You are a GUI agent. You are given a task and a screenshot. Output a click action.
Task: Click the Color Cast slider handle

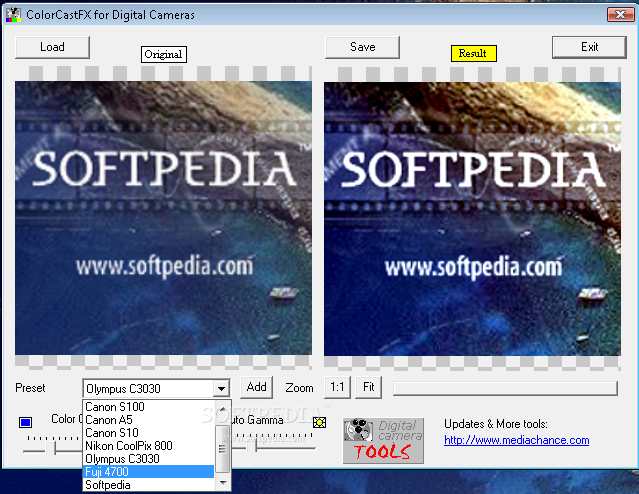tap(50, 449)
